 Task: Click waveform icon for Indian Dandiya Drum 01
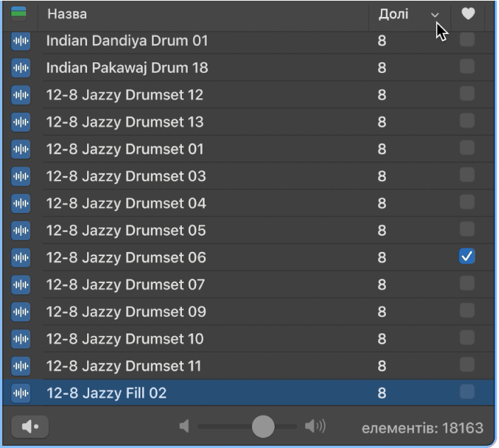tap(21, 41)
